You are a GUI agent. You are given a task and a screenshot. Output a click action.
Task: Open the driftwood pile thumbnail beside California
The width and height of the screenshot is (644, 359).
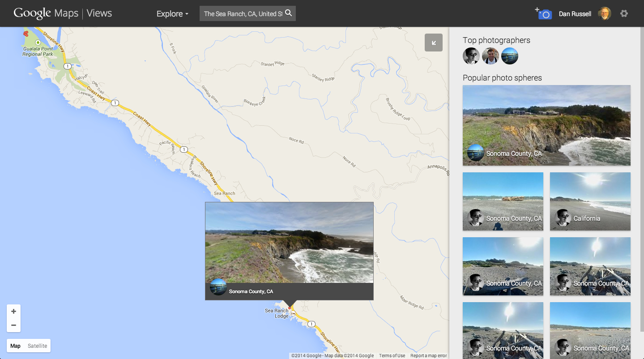pyautogui.click(x=503, y=201)
